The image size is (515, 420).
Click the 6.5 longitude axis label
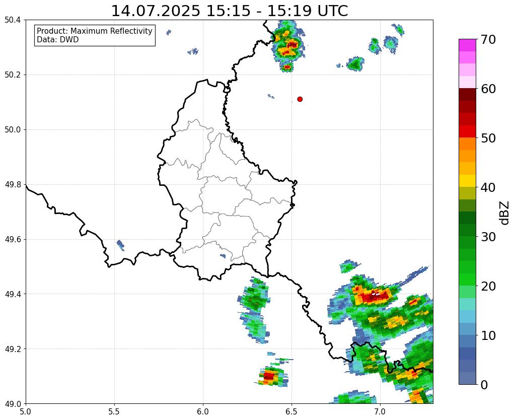pyautogui.click(x=291, y=412)
